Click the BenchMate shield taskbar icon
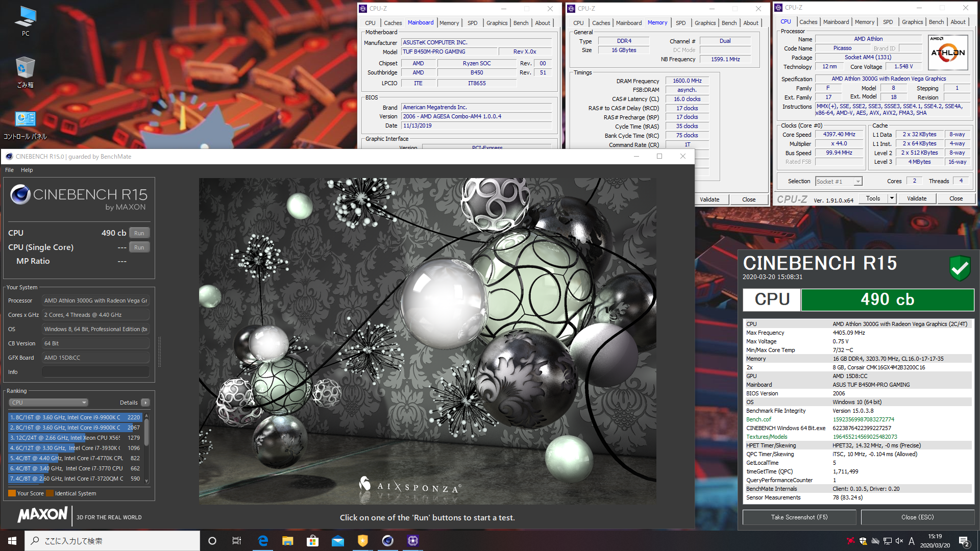 coord(363,541)
